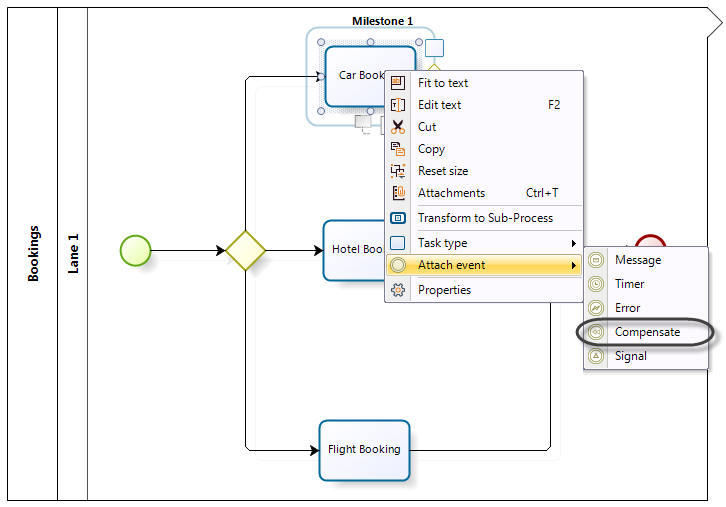Screen dimensions: 726x507
Task: Click the Signal event triangle icon
Action: [x=596, y=356]
